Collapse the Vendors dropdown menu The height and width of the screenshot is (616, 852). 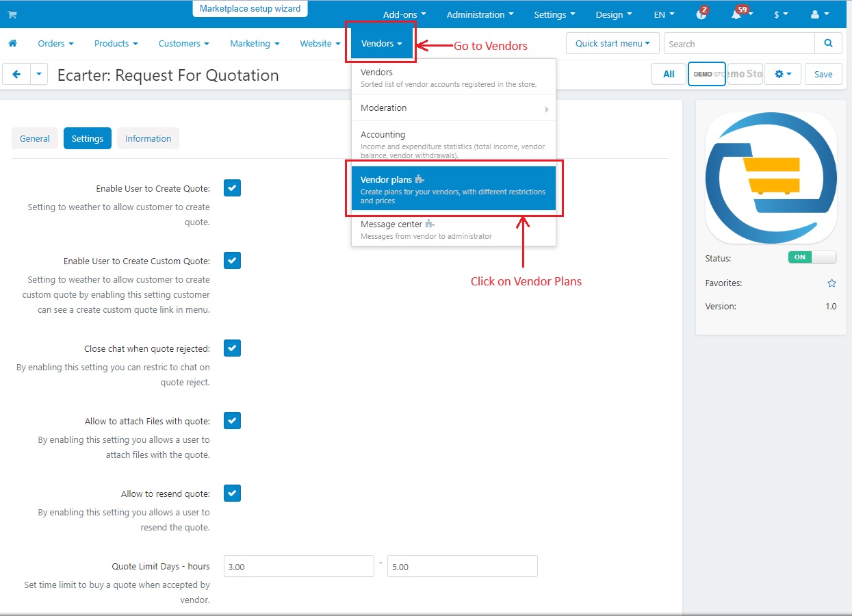click(x=381, y=43)
